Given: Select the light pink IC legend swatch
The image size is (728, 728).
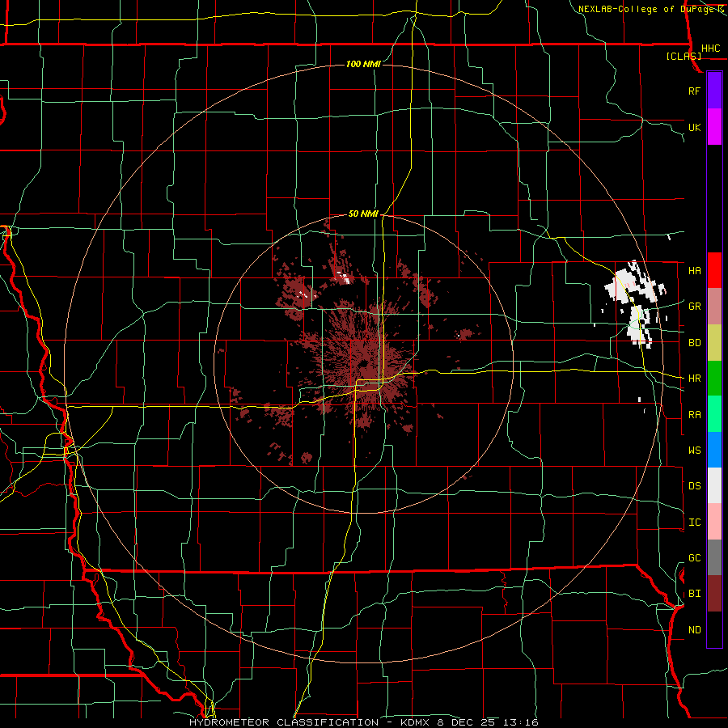Looking at the screenshot, I should [x=714, y=522].
